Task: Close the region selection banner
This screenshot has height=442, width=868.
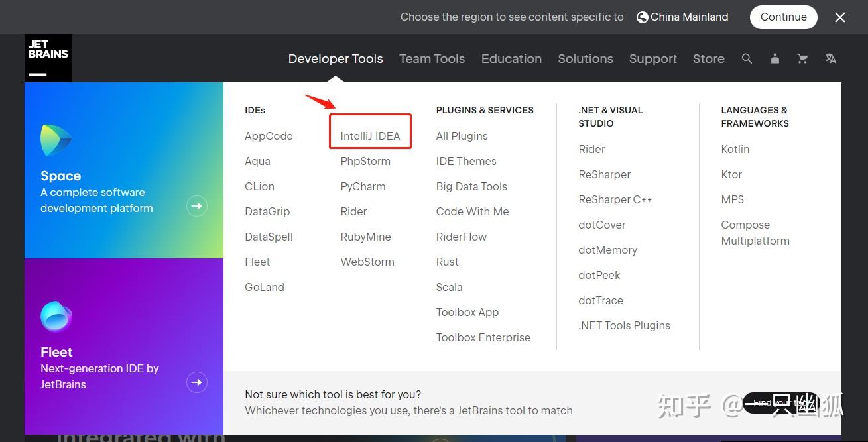Action: tap(840, 17)
